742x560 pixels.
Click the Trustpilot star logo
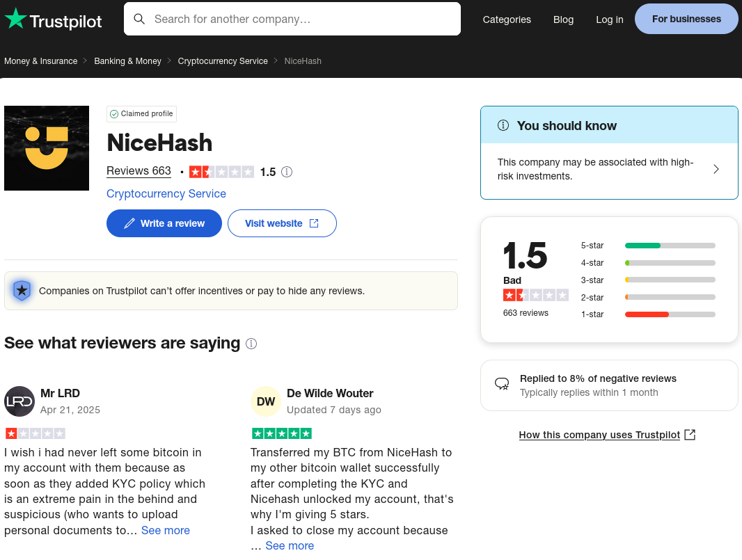(x=15, y=19)
